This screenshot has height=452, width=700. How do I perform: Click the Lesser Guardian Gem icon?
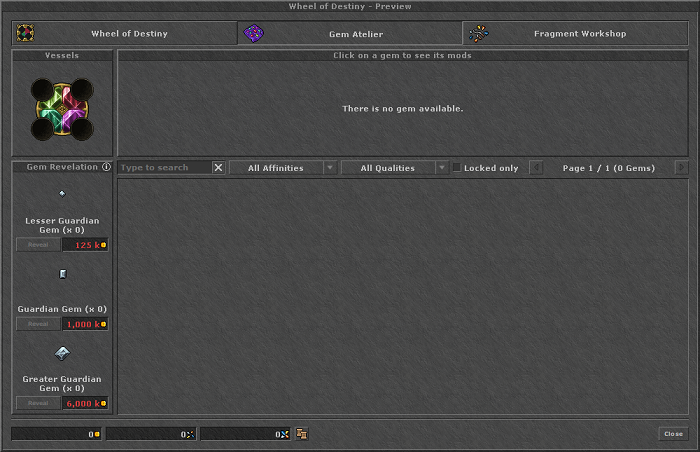pyautogui.click(x=62, y=194)
